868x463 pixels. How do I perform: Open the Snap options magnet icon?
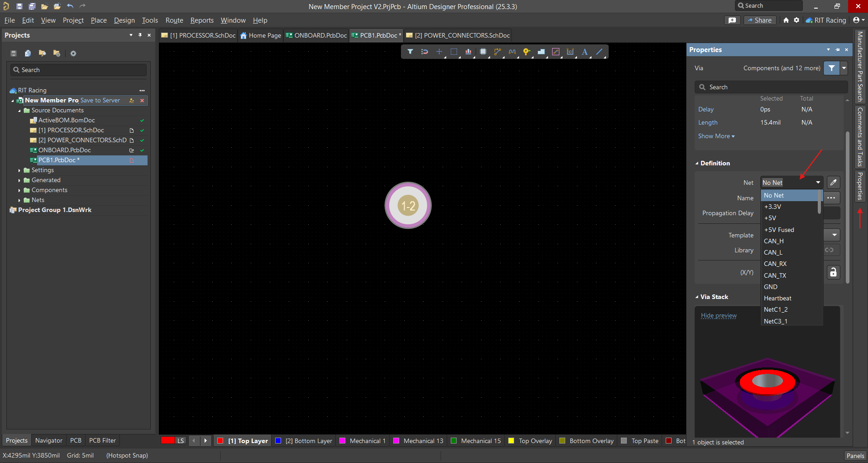pyautogui.click(x=424, y=52)
